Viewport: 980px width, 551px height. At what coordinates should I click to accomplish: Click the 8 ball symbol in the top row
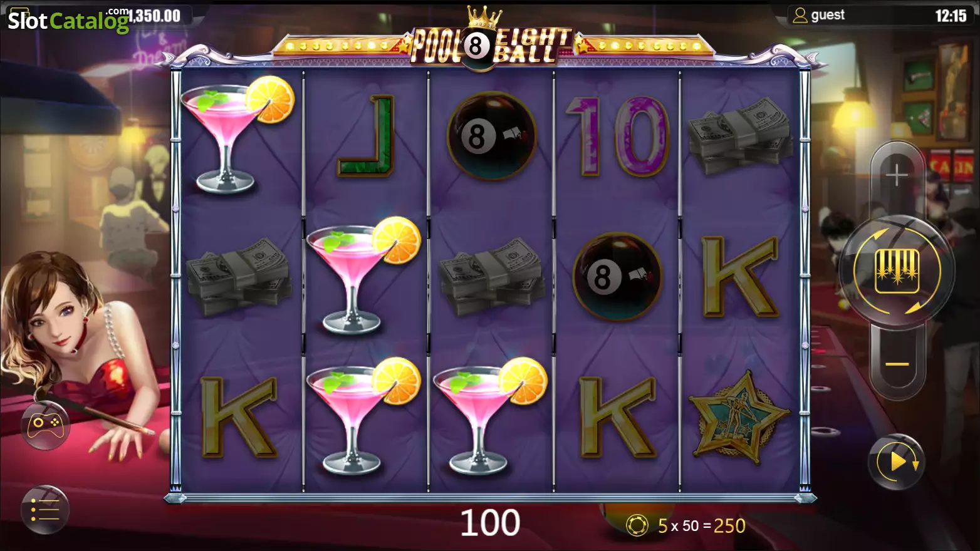491,136
